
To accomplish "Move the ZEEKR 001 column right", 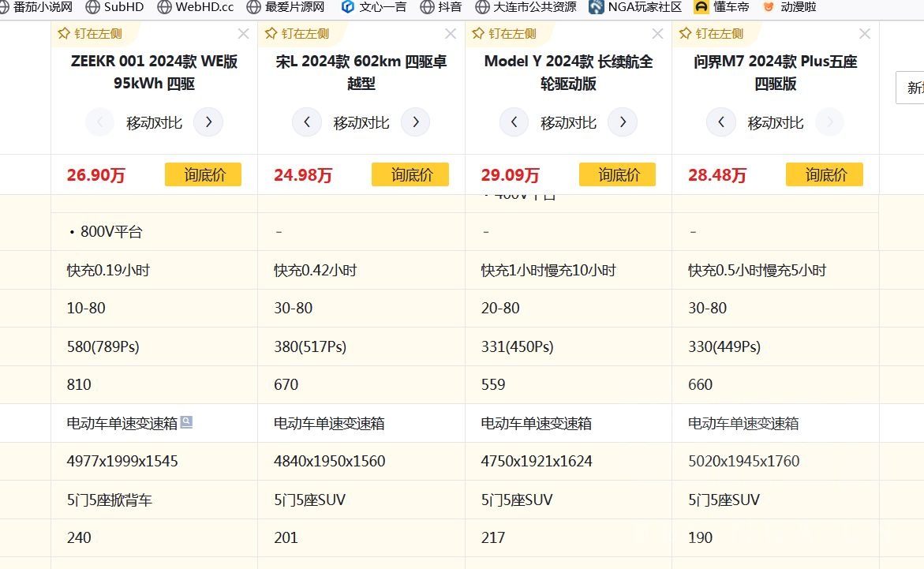I will click(x=208, y=122).
